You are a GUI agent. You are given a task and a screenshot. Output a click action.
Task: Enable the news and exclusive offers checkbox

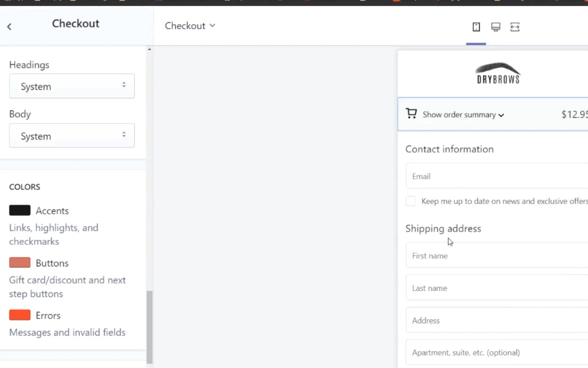(411, 201)
